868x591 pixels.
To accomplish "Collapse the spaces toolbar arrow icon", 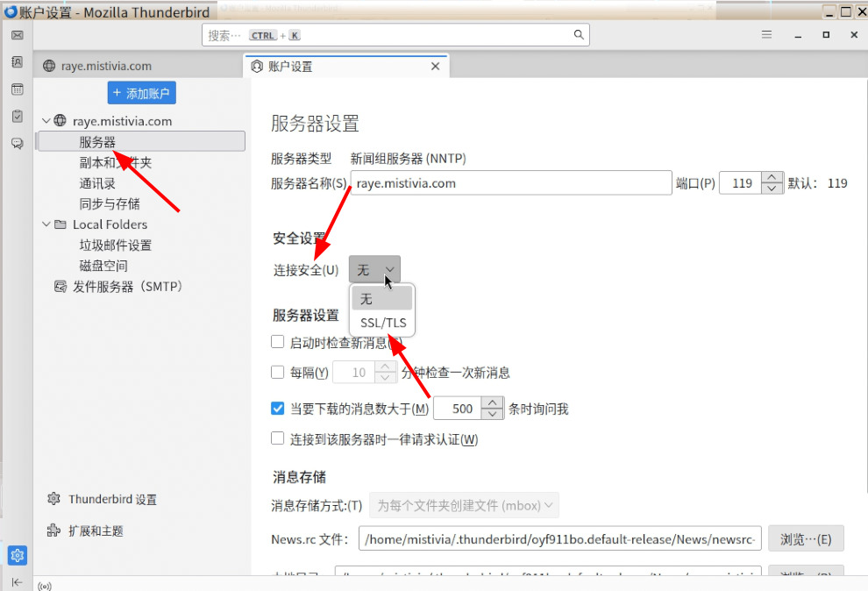I will pos(18,581).
